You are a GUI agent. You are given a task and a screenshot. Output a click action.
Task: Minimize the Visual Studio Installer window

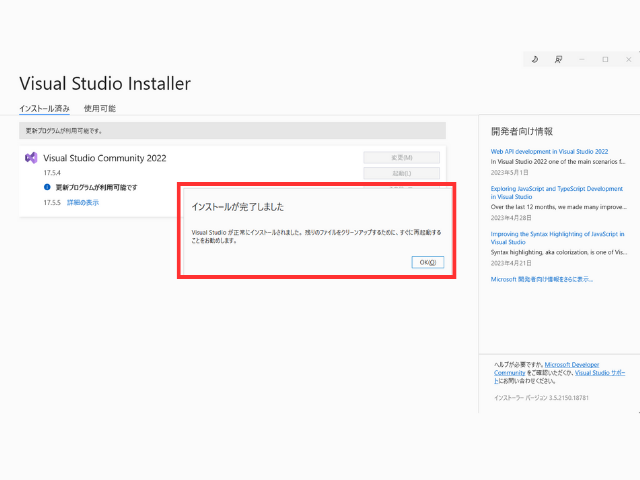click(x=582, y=60)
